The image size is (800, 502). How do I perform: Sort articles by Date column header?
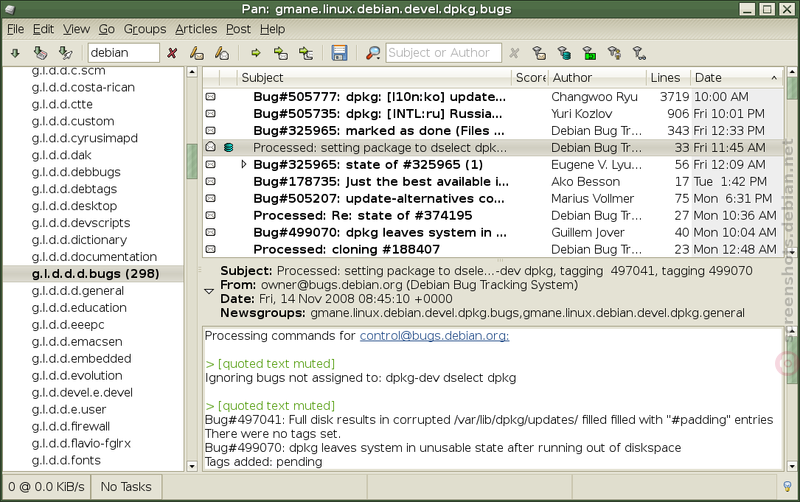(x=737, y=78)
